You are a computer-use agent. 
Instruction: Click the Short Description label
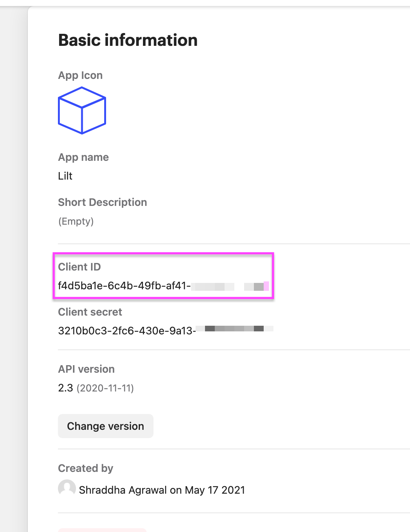tap(103, 202)
